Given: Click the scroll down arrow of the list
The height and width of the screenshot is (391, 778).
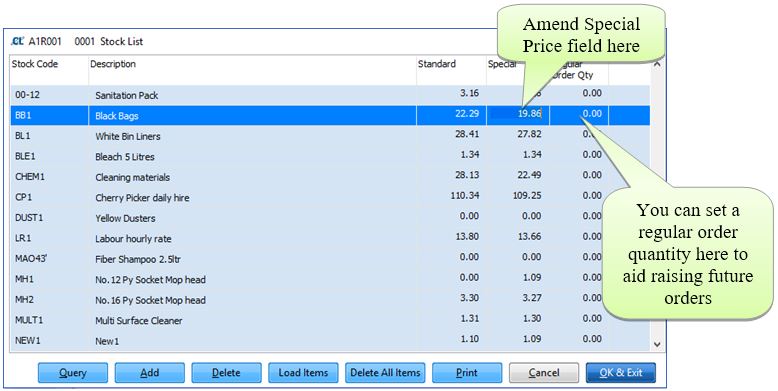Looking at the screenshot, I should 657,344.
